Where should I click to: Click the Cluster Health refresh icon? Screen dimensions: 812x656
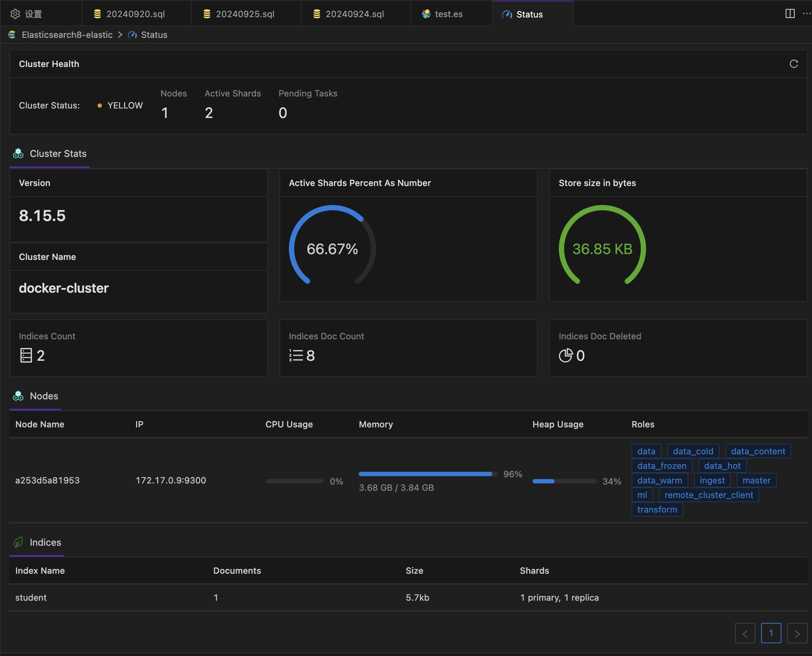793,64
